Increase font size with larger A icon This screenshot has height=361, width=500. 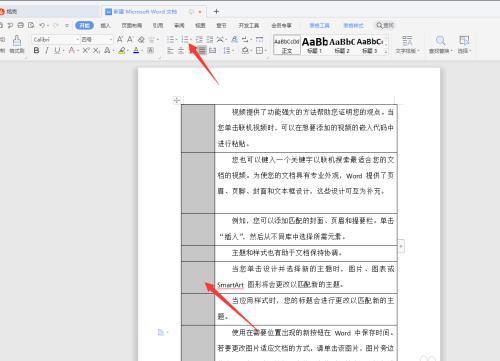click(x=120, y=39)
